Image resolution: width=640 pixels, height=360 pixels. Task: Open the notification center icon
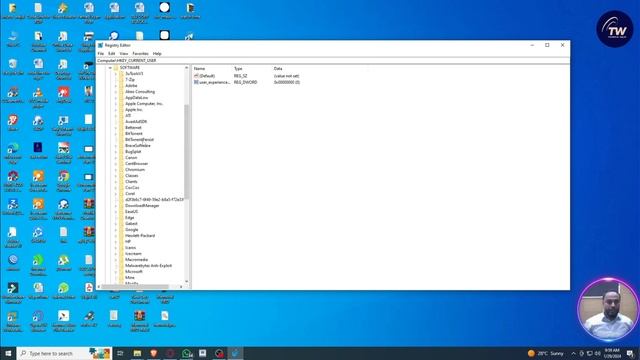point(630,353)
